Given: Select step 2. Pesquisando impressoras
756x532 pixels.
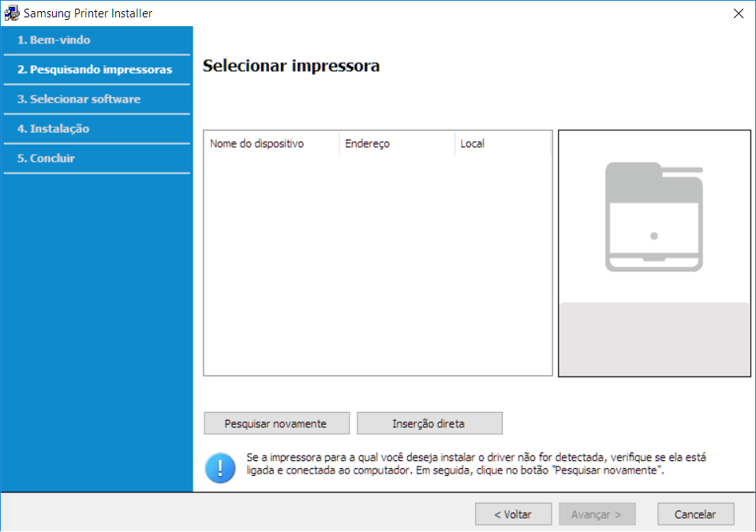Looking at the screenshot, I should point(95,69).
